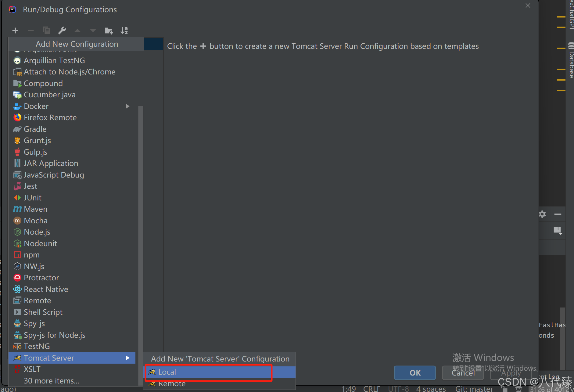
Task: Choose Cucumber java configuration
Action: 72,95
